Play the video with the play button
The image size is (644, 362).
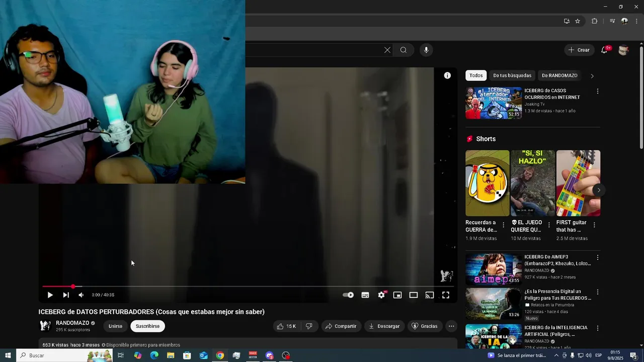pos(50,295)
